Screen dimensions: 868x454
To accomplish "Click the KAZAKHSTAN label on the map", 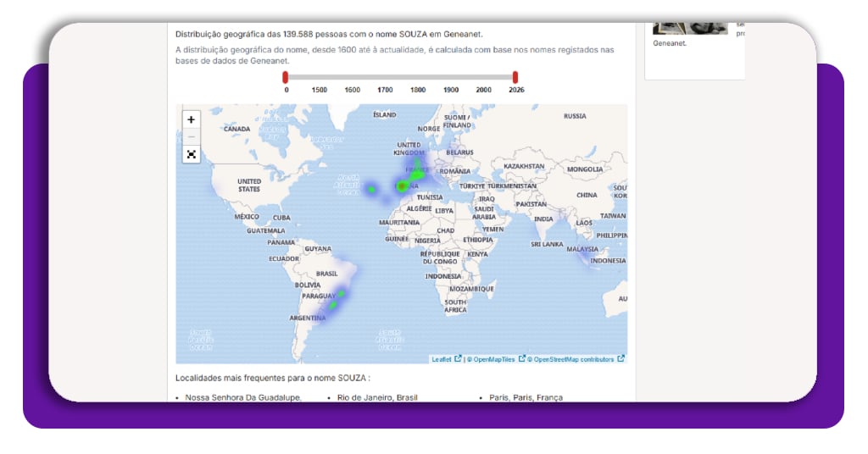I will point(524,167).
